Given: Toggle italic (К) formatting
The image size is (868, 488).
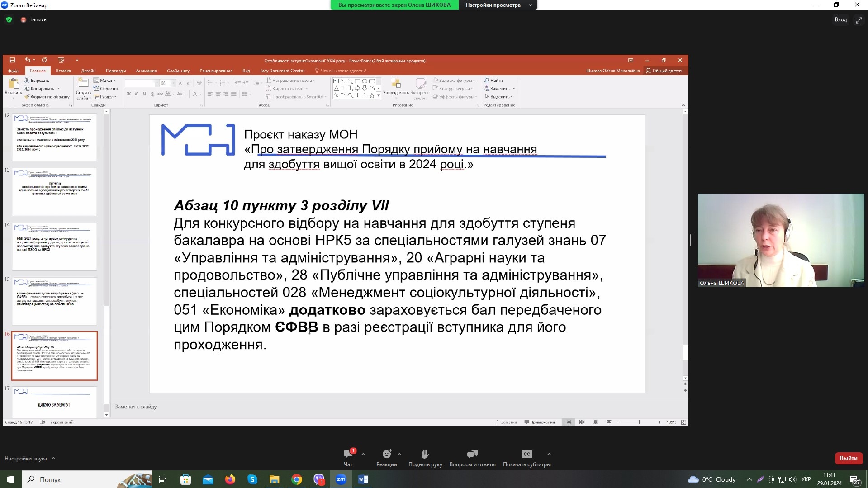Looking at the screenshot, I should click(137, 94).
